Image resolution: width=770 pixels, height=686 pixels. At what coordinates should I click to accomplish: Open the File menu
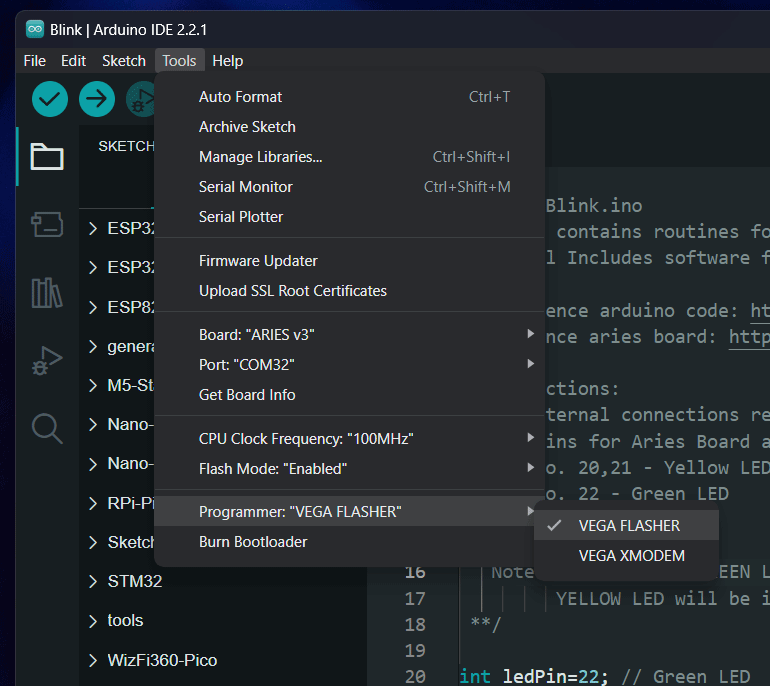point(34,61)
